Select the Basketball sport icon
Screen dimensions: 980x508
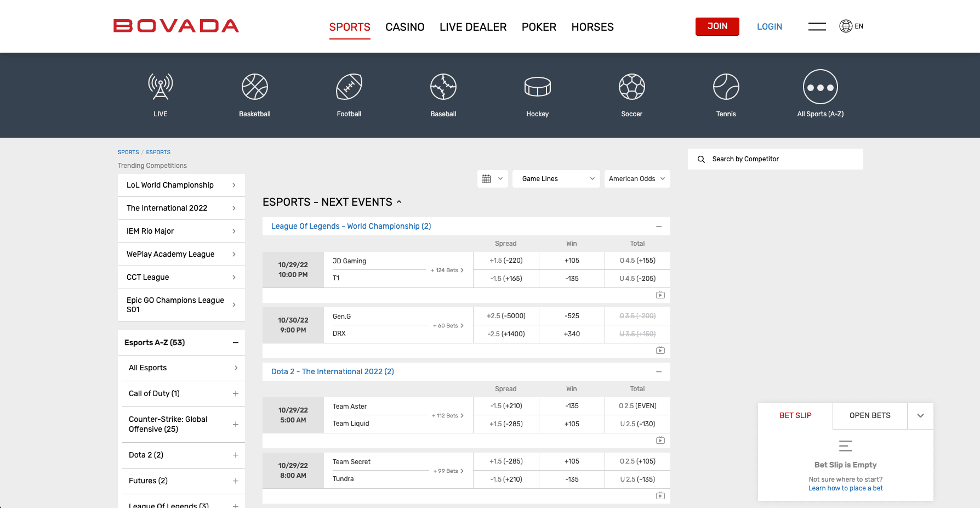tap(255, 87)
